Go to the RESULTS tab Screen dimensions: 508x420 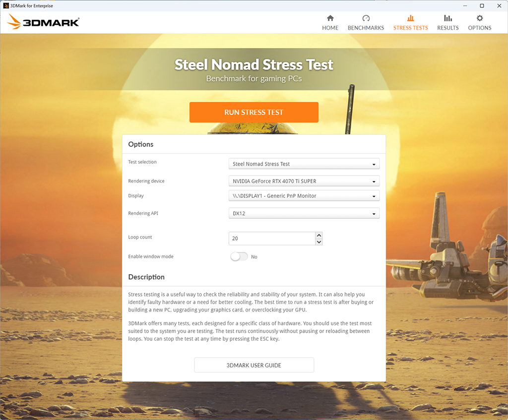(x=448, y=23)
